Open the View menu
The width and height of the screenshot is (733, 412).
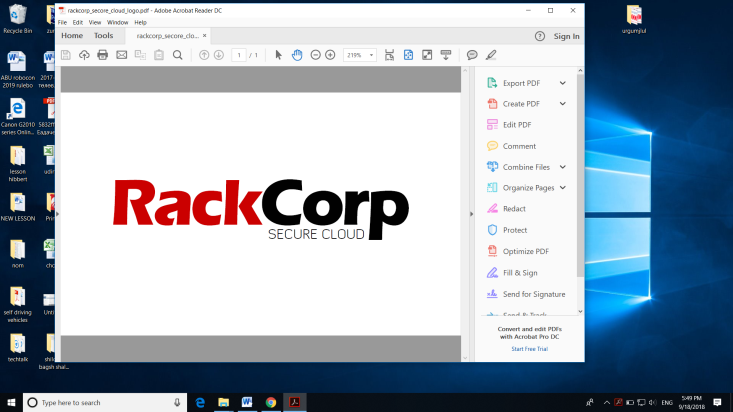point(95,22)
